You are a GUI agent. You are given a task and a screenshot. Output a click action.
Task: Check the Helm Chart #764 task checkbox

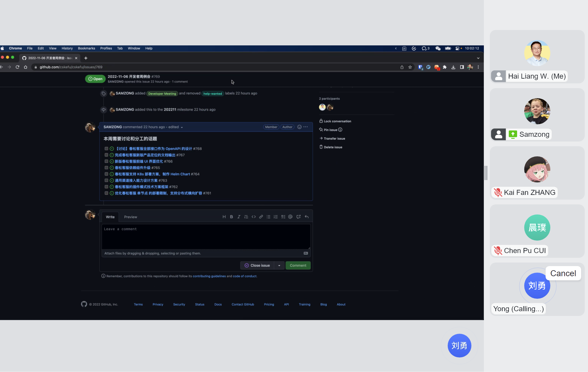tap(106, 174)
